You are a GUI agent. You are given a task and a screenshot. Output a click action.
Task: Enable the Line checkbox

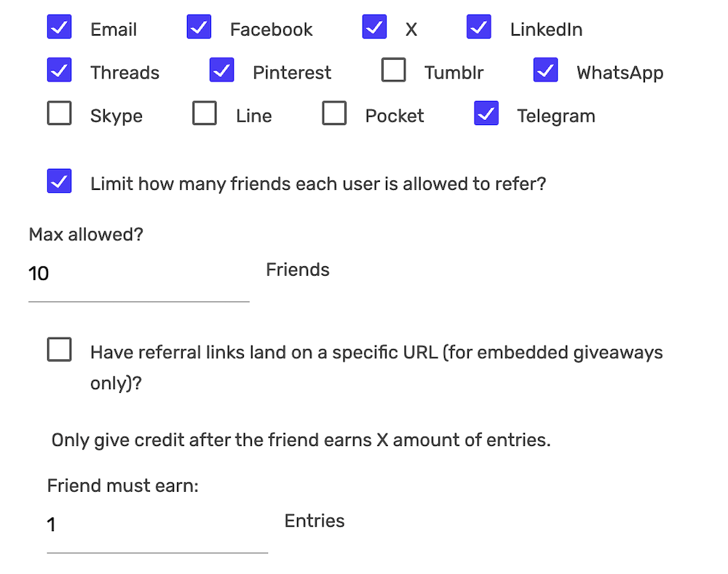click(205, 114)
